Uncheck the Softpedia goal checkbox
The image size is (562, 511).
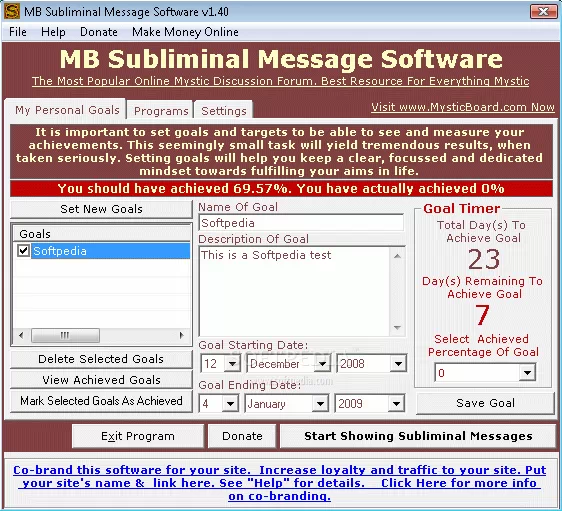click(23, 250)
